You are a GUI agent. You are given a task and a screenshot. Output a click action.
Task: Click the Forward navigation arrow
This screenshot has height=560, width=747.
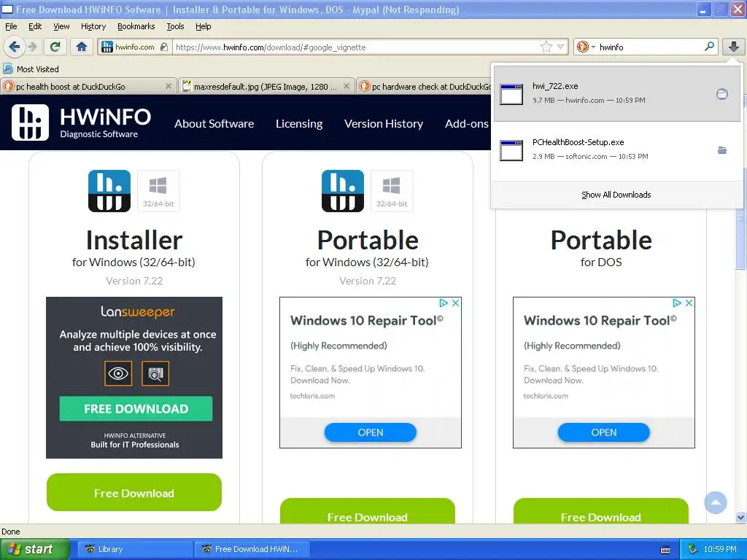click(x=33, y=47)
